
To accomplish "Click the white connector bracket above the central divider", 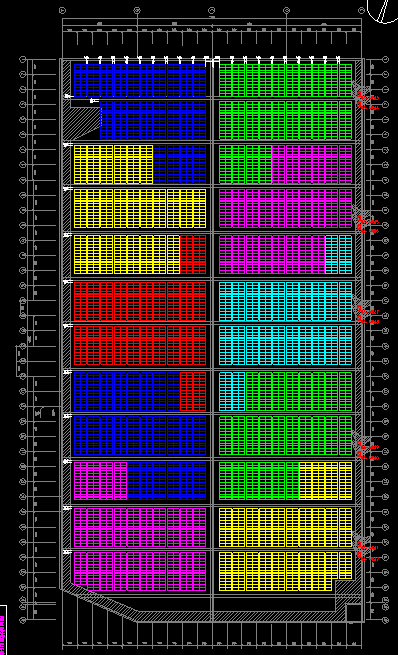I will point(213,62).
